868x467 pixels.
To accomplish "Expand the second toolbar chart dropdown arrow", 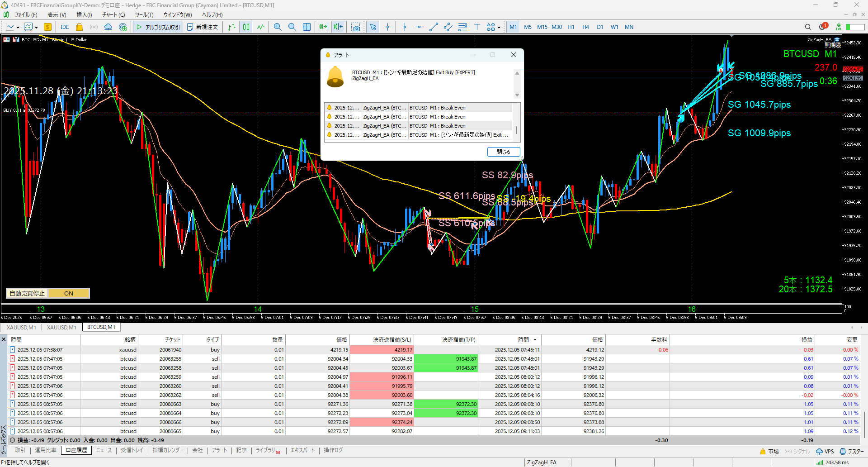I will (36, 28).
